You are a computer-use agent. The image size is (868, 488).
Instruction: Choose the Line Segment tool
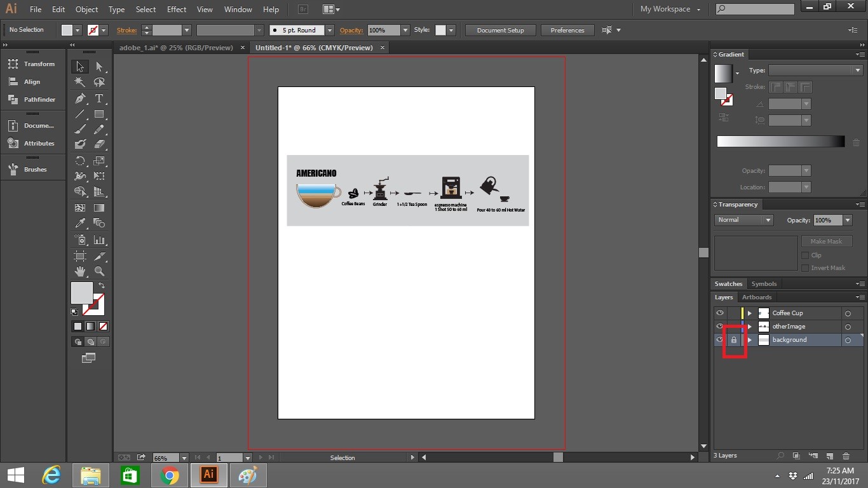pos(80,114)
